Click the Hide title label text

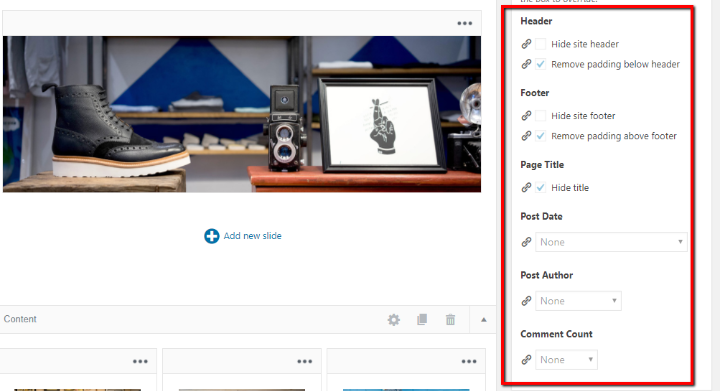pos(570,188)
